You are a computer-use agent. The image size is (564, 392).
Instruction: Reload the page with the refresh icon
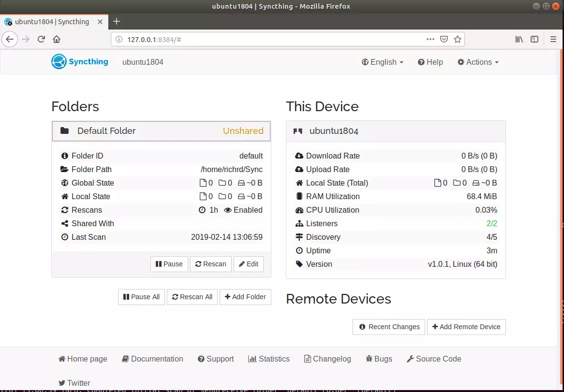click(42, 39)
